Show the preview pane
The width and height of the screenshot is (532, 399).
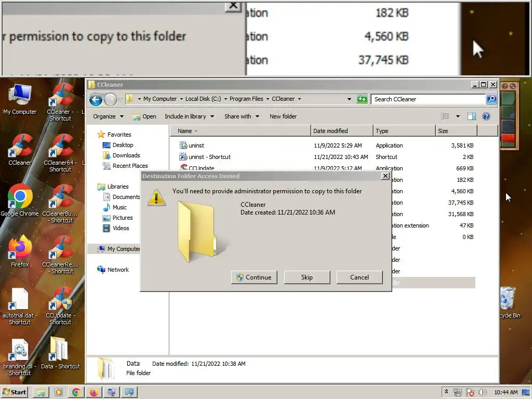472,116
